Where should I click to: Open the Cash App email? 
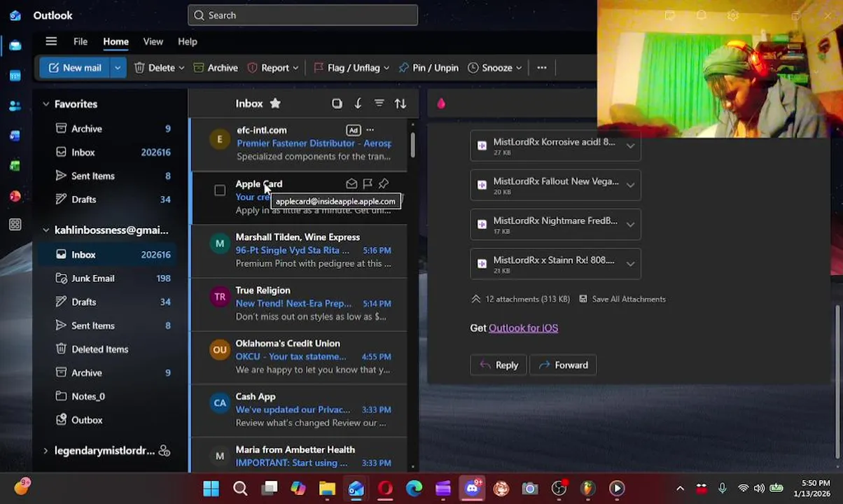coord(300,410)
